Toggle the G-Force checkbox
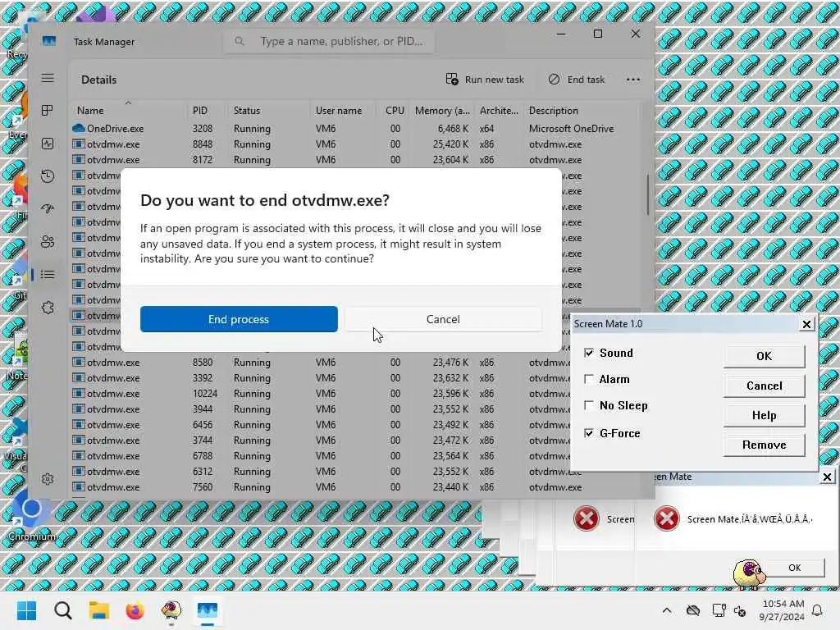Image resolution: width=840 pixels, height=630 pixels. coord(589,433)
